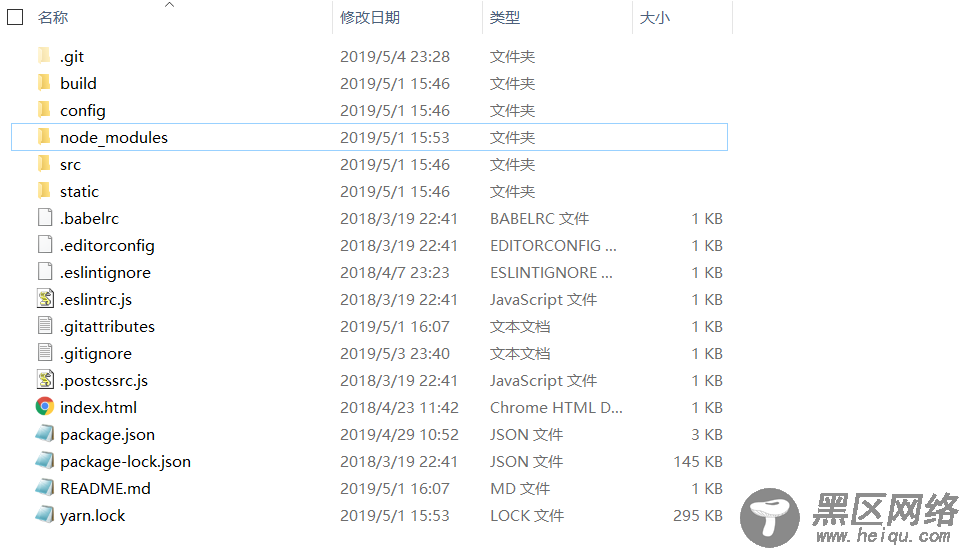
Task: Click the MD 文件 type cell
Action: (520, 488)
